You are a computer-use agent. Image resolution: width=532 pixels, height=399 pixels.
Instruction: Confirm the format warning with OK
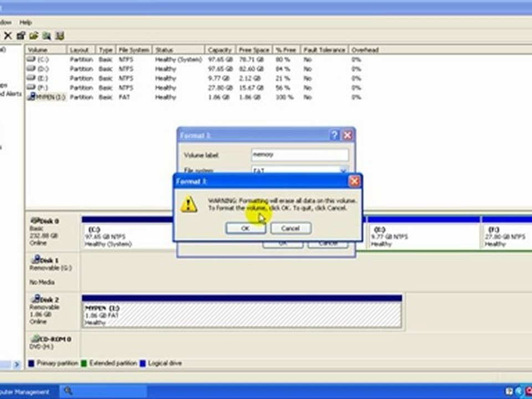pos(245,228)
